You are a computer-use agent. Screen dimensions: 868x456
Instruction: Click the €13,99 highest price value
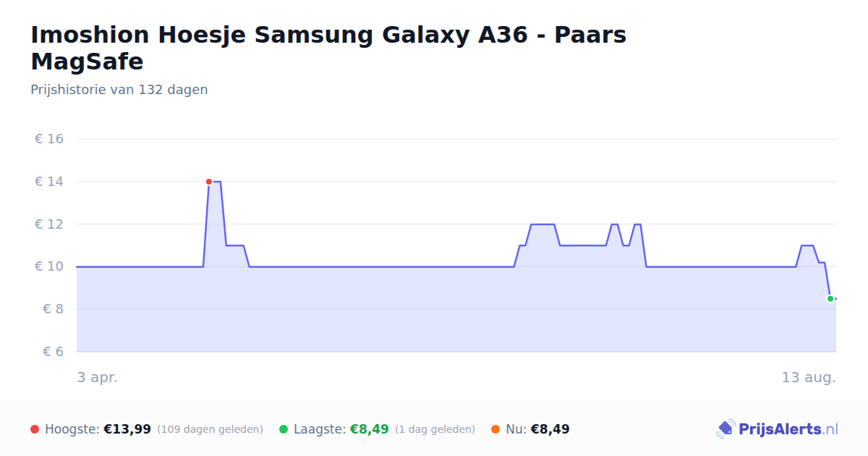point(127,429)
